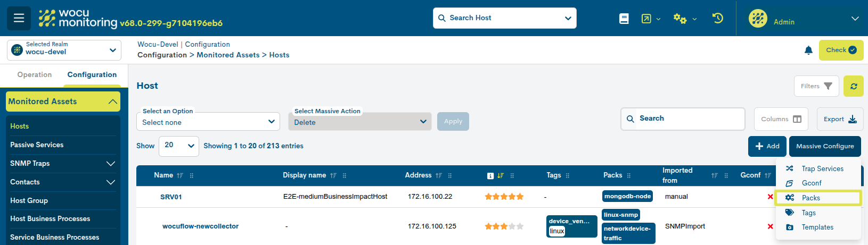868x245 pixels.
Task: Sort by business impact descending icon
Action: (501, 175)
